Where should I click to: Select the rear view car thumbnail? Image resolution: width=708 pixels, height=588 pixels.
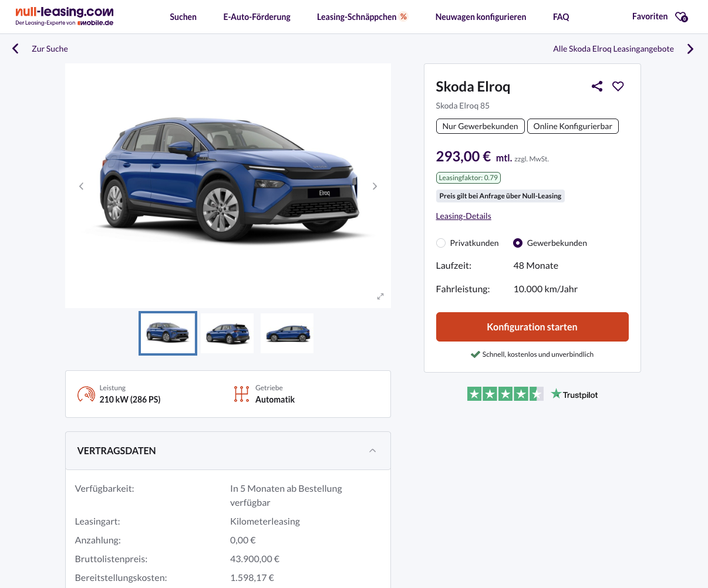pos(227,333)
